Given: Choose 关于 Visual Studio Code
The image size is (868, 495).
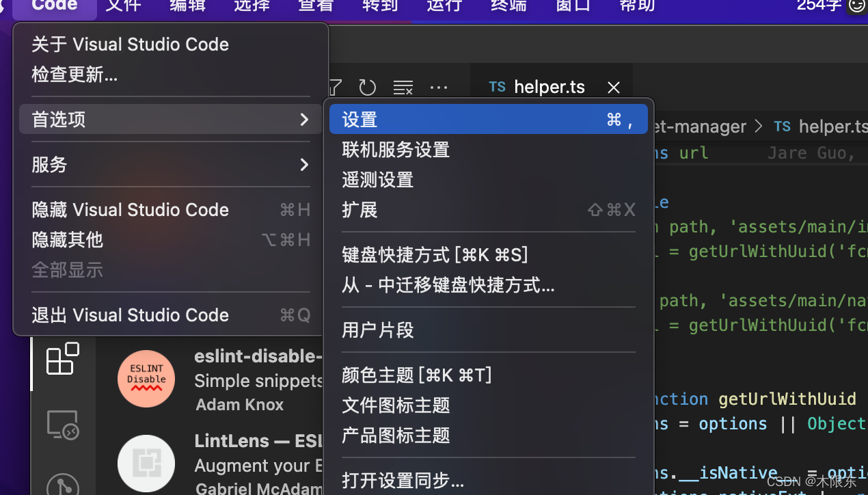Looking at the screenshot, I should [x=170, y=44].
